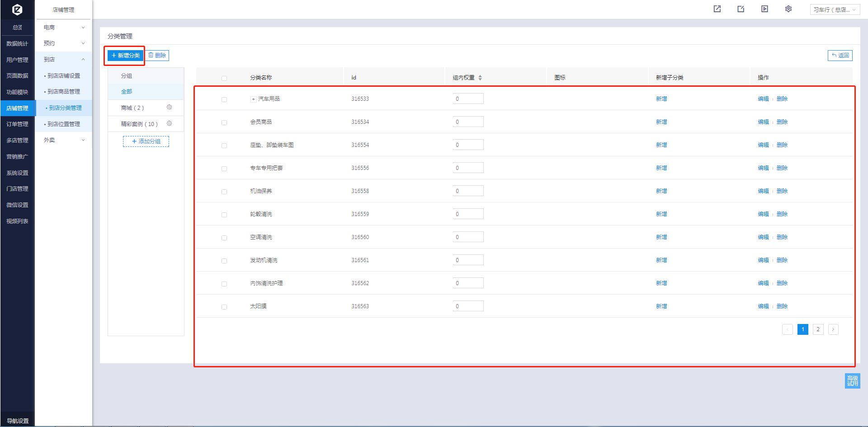Click weight input field for 空调清洗
868x427 pixels.
(x=468, y=237)
